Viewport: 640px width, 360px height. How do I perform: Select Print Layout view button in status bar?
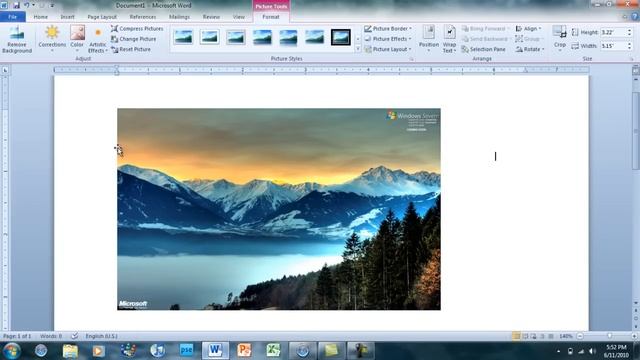pyautogui.click(x=516, y=336)
